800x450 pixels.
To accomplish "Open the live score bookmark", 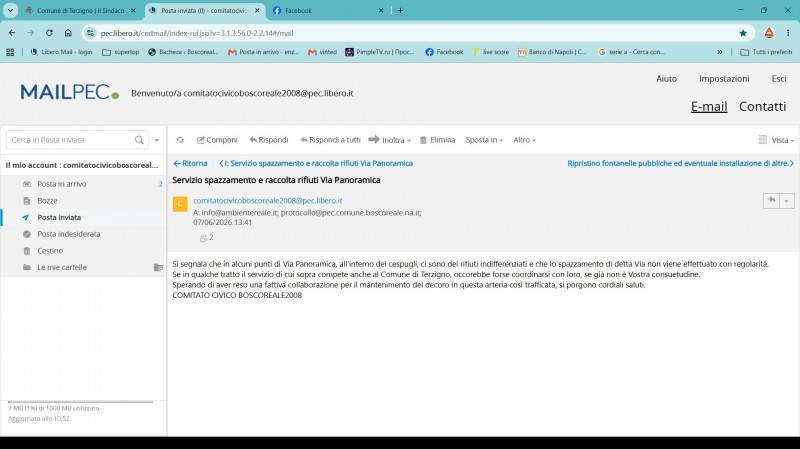I will (491, 52).
